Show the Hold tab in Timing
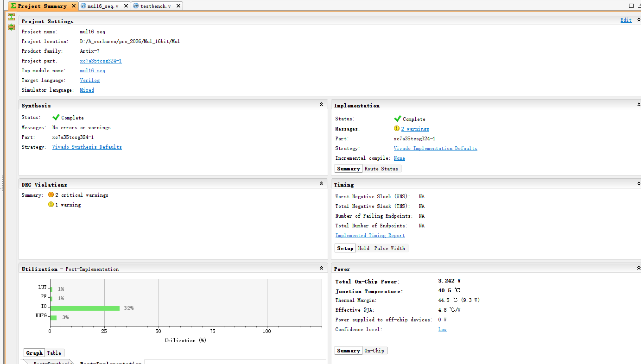 click(364, 248)
